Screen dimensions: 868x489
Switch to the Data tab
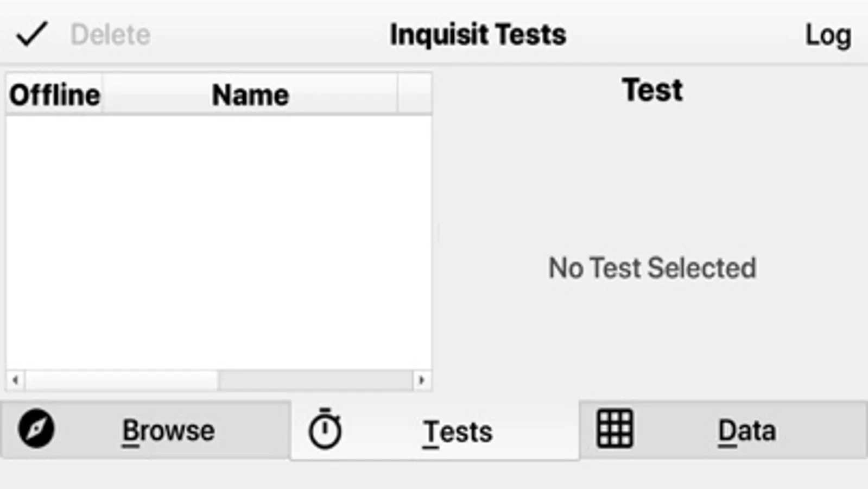point(746,431)
